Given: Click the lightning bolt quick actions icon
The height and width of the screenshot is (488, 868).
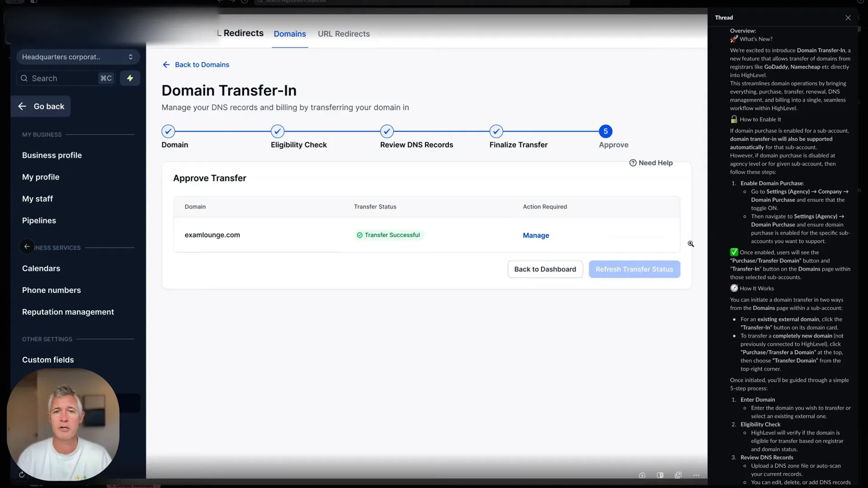Looking at the screenshot, I should [130, 78].
